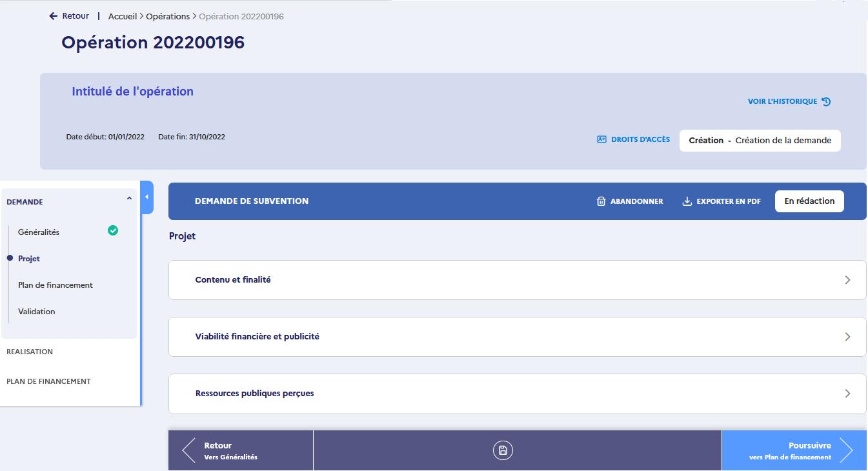
Task: Open the REALISATION section
Action: click(x=30, y=352)
